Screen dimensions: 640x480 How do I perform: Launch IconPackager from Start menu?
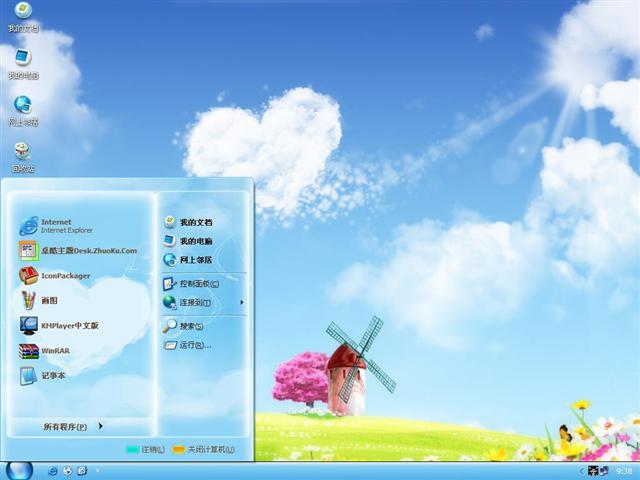tap(55, 276)
